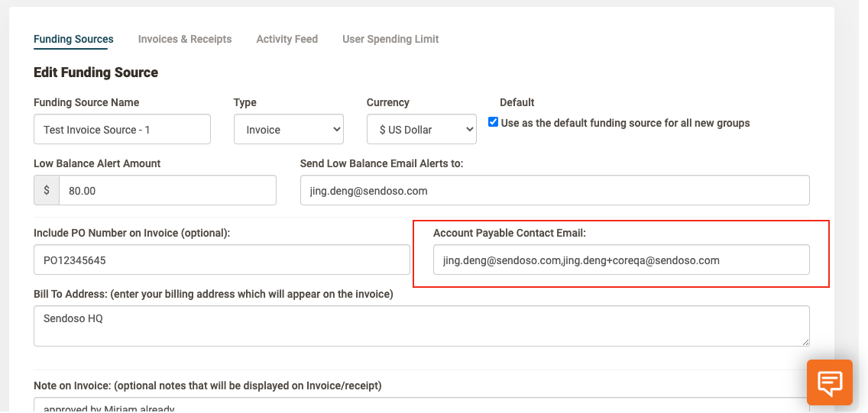Edit the PO Number on Invoice field
The height and width of the screenshot is (413, 868).
pyautogui.click(x=222, y=260)
